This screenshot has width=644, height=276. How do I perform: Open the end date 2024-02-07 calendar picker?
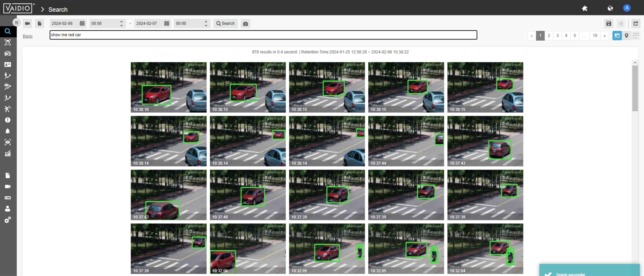coord(167,24)
